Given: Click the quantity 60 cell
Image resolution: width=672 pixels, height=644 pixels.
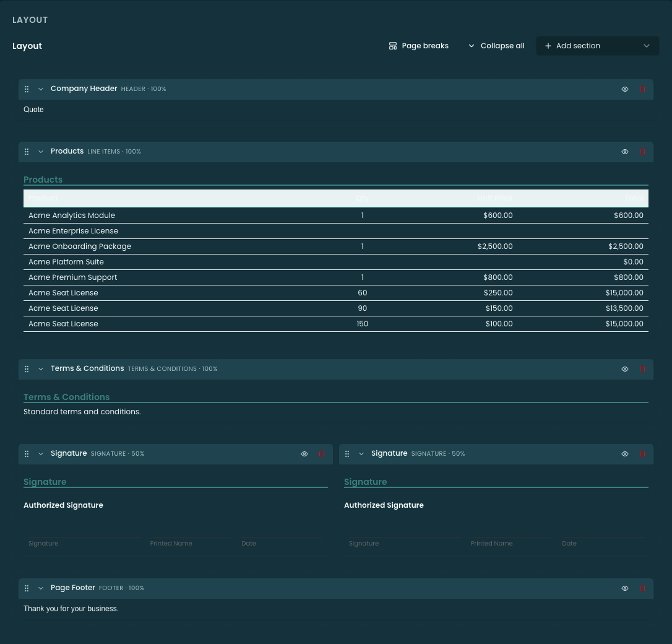Looking at the screenshot, I should tap(362, 293).
